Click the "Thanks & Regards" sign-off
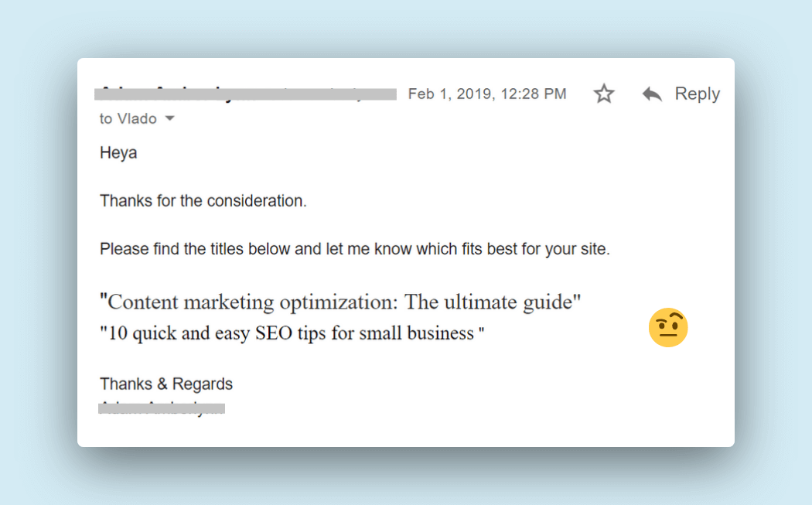The height and width of the screenshot is (505, 812). (x=166, y=384)
